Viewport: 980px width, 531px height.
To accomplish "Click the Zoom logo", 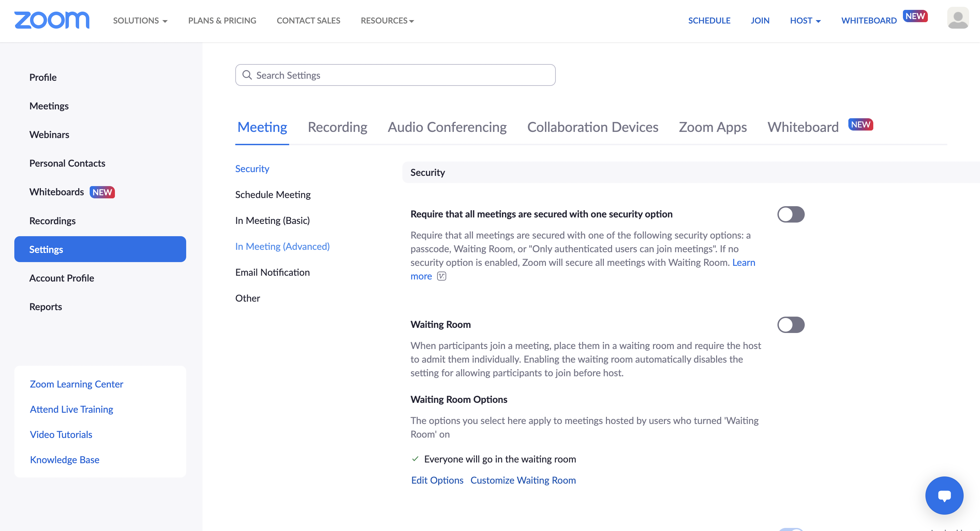I will [52, 20].
